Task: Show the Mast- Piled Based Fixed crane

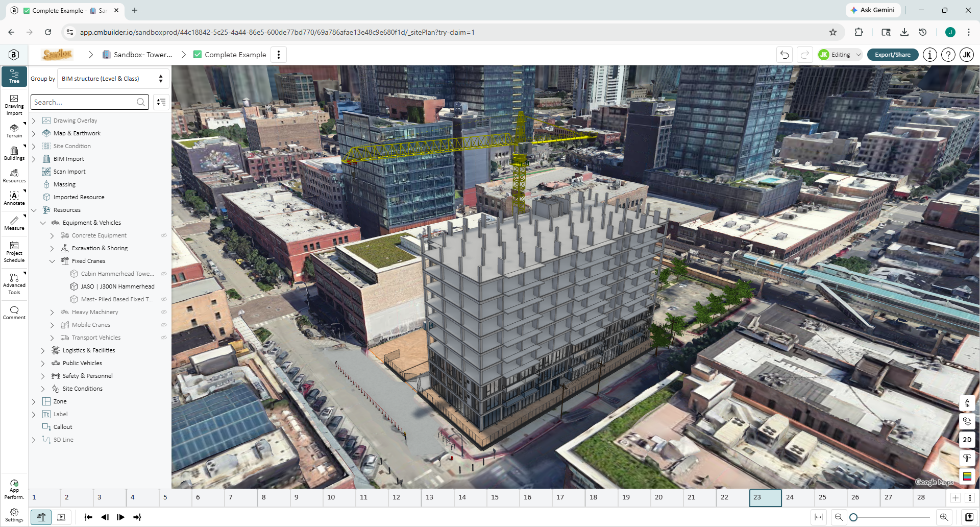Action: [x=164, y=299]
